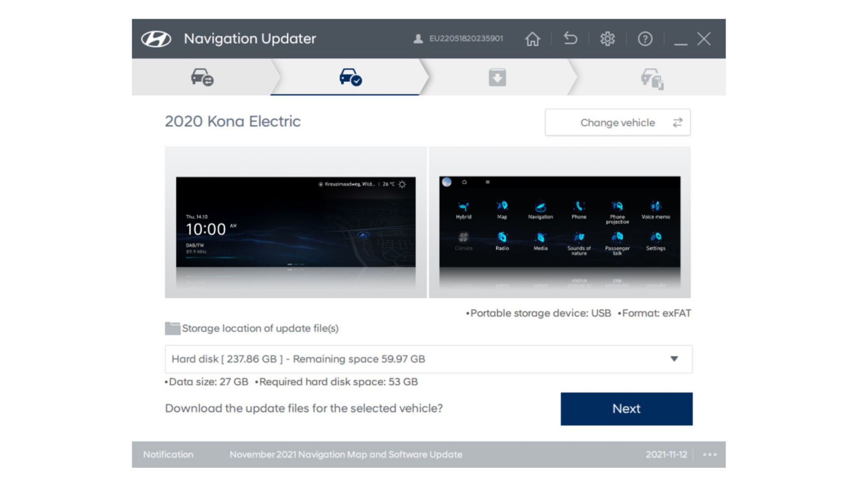Click Next to start download
The width and height of the screenshot is (868, 488).
pos(626,409)
